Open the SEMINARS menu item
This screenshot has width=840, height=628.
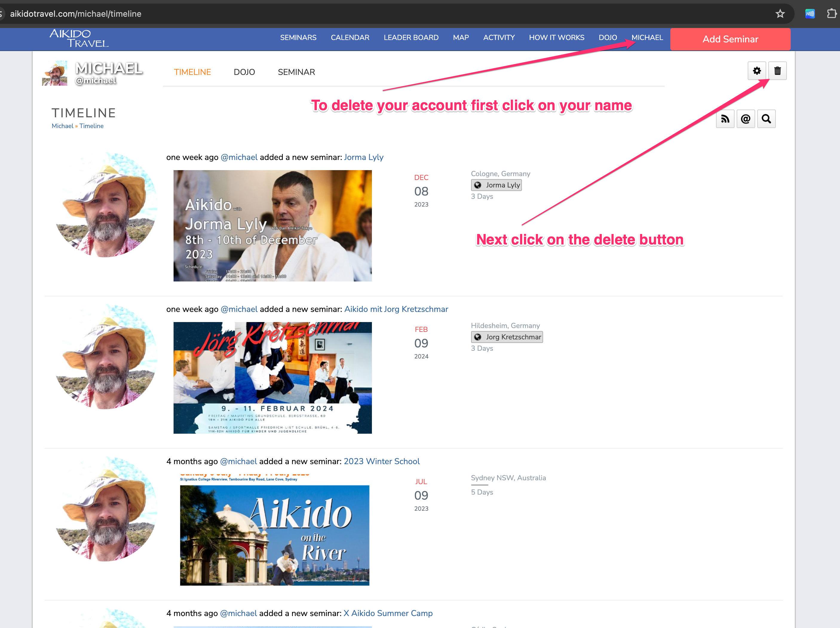pyautogui.click(x=298, y=38)
